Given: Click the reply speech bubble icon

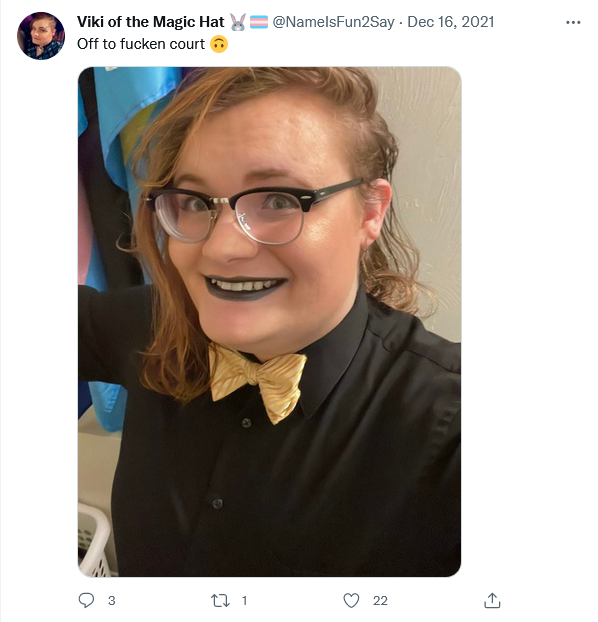Looking at the screenshot, I should pyautogui.click(x=86, y=600).
